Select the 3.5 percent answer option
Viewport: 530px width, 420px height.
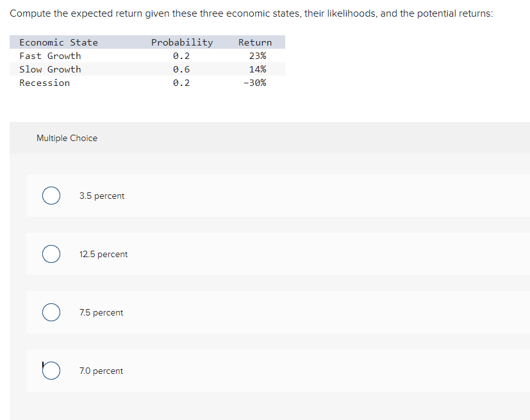(x=51, y=196)
